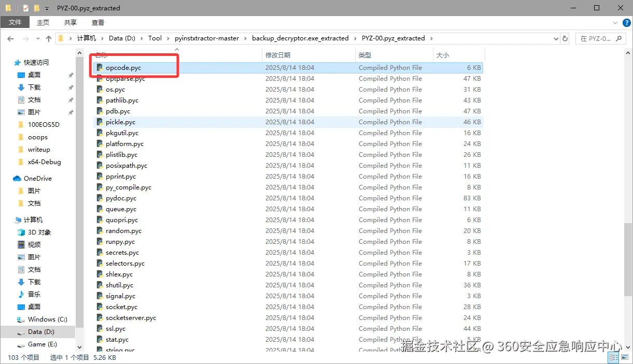Switch to the 共享 ribbon tab

[71, 22]
